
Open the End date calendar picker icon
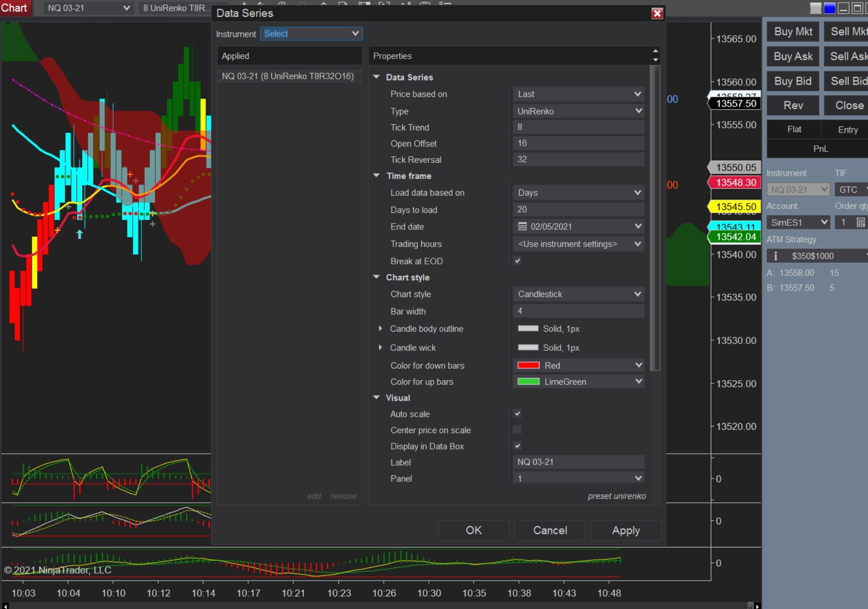point(522,226)
